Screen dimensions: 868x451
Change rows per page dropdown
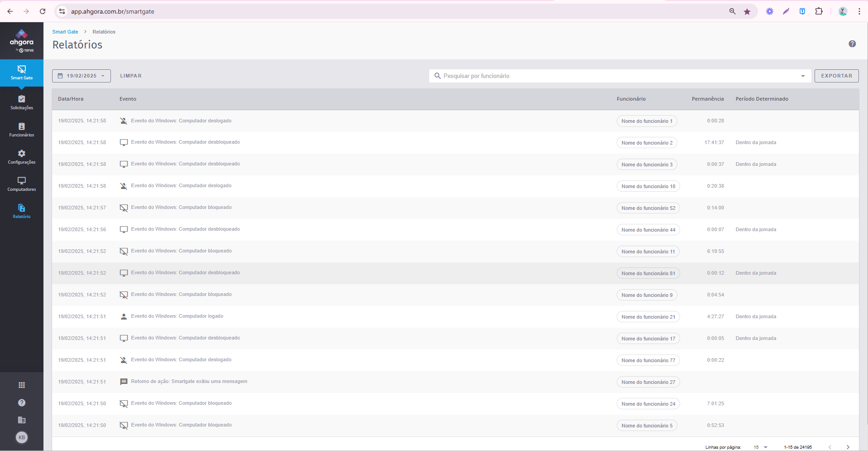click(x=761, y=447)
